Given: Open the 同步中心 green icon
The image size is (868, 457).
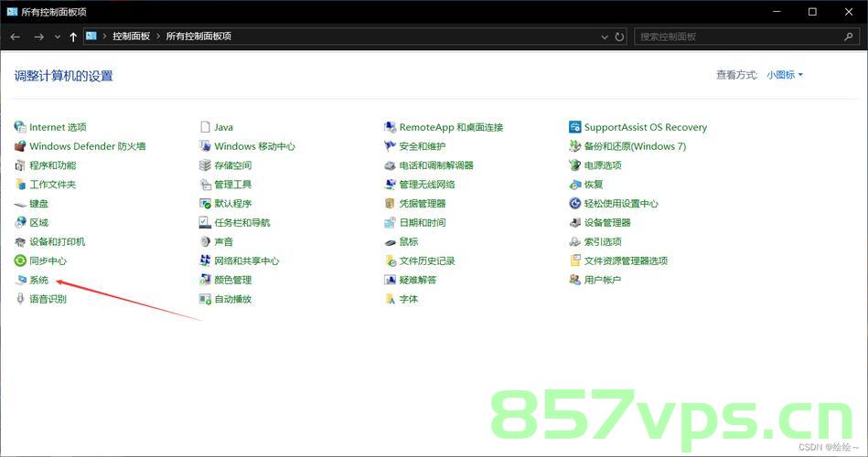Looking at the screenshot, I should click(x=20, y=260).
